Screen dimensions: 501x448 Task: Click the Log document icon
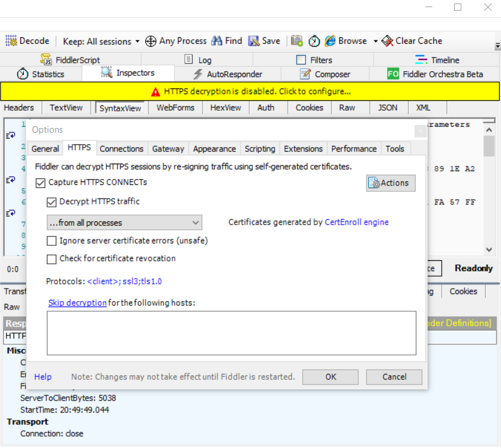[189, 59]
